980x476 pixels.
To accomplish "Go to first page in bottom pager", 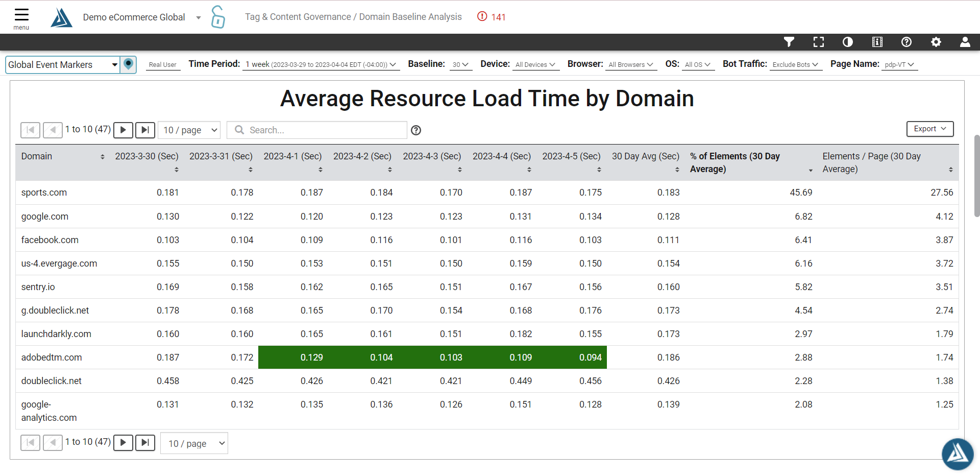I will click(30, 442).
